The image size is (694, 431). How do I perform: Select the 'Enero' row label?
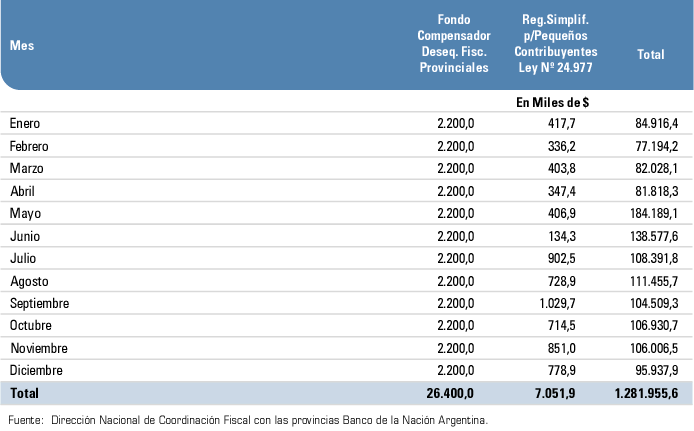pyautogui.click(x=24, y=123)
